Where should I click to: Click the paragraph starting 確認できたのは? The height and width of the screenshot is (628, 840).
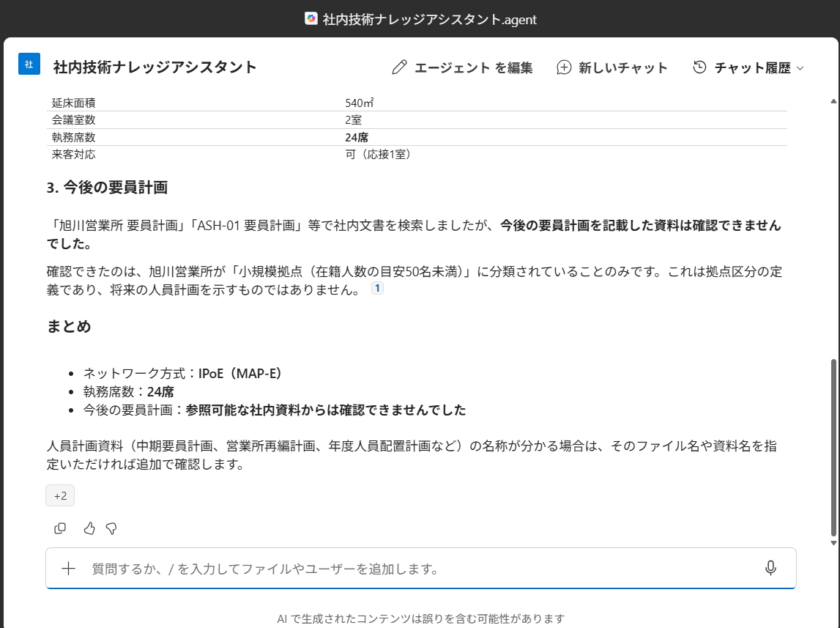[415, 281]
